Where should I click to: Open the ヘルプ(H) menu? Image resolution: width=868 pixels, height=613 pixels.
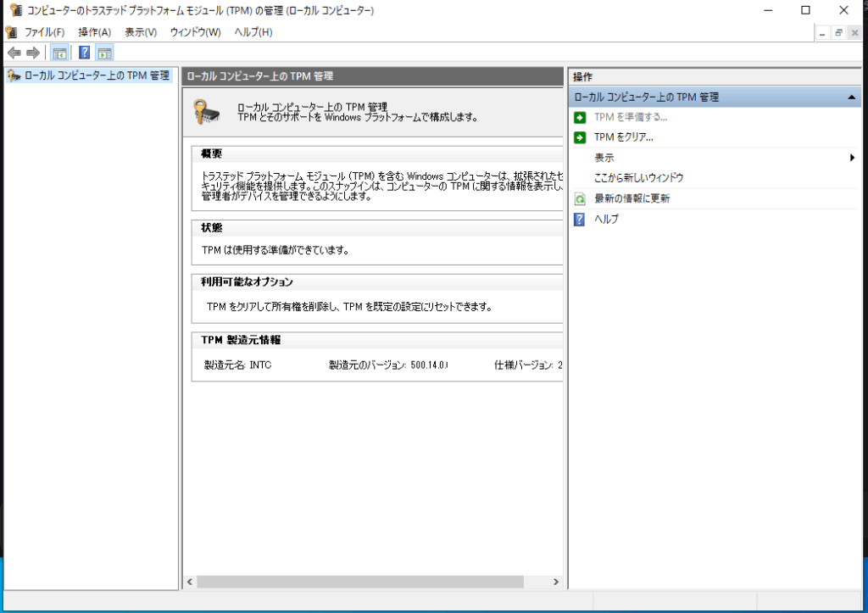[x=253, y=32]
